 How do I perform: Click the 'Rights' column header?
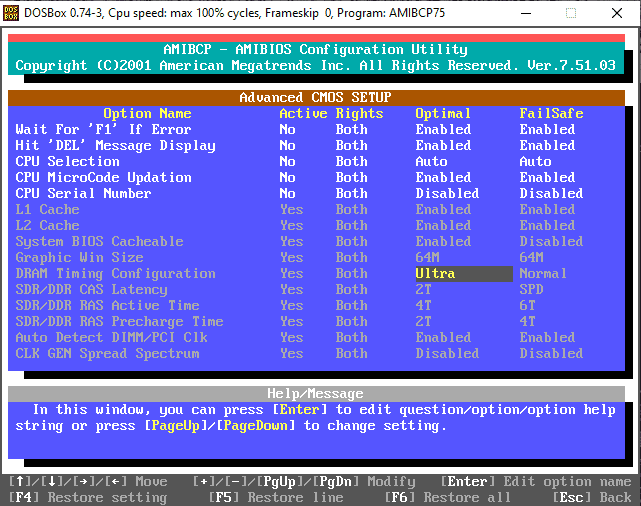tap(359, 114)
